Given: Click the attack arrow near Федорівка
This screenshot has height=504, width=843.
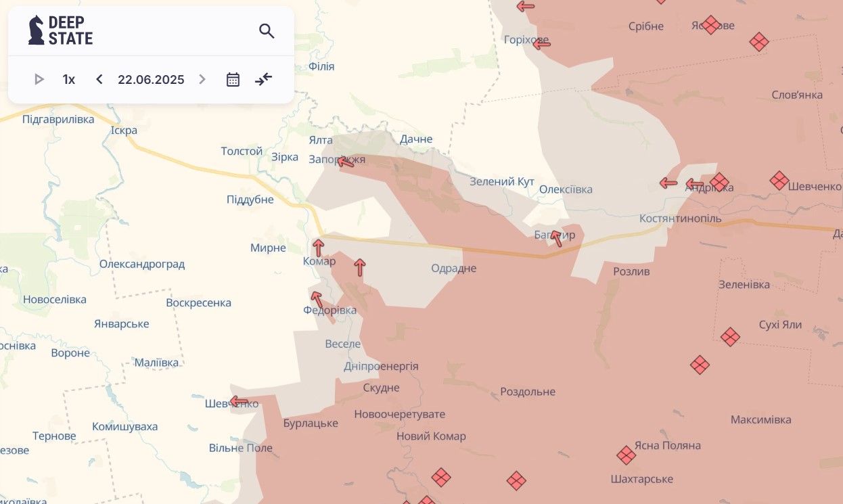Looking at the screenshot, I should click(316, 300).
